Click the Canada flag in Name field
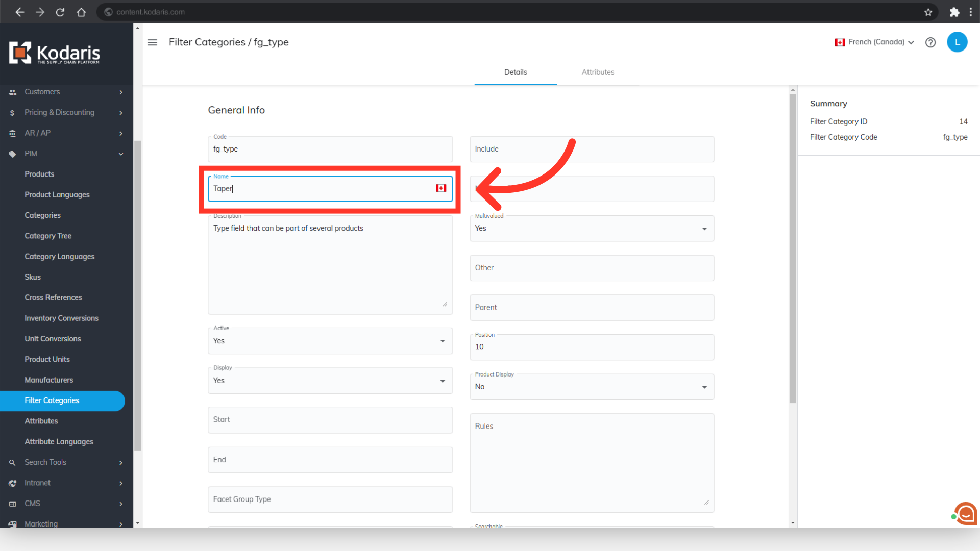980x551 pixels. point(441,188)
